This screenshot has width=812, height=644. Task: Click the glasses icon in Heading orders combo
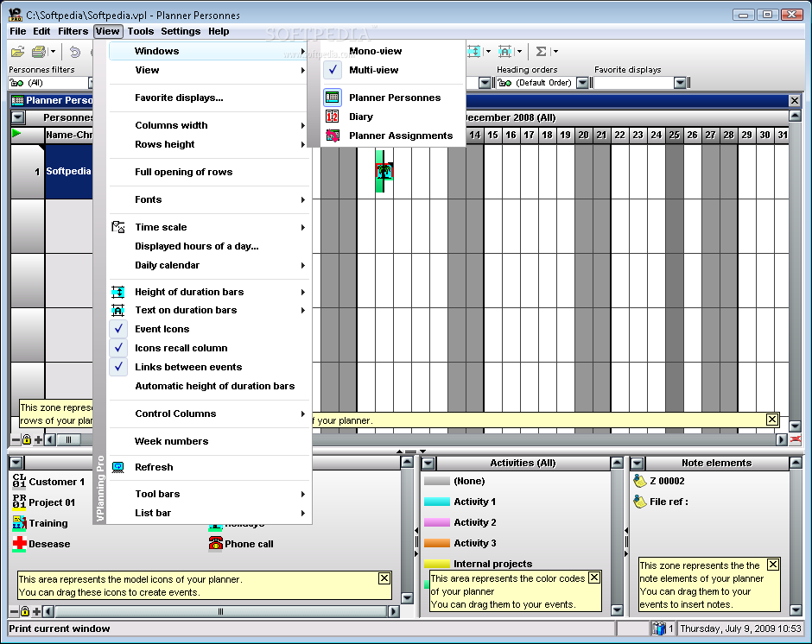[505, 83]
